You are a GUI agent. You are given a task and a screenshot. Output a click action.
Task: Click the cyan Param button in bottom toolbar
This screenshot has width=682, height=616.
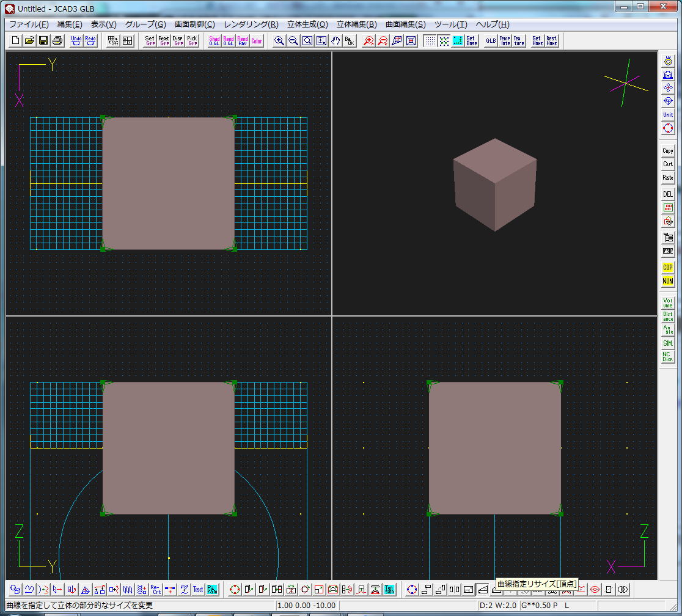pos(212,590)
